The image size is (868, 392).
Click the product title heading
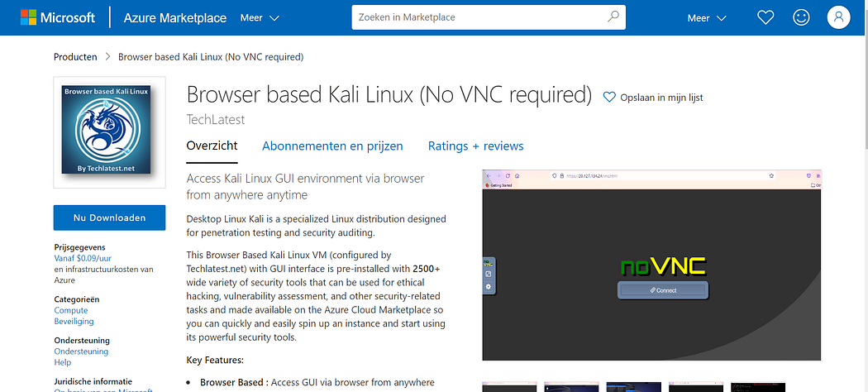click(389, 94)
